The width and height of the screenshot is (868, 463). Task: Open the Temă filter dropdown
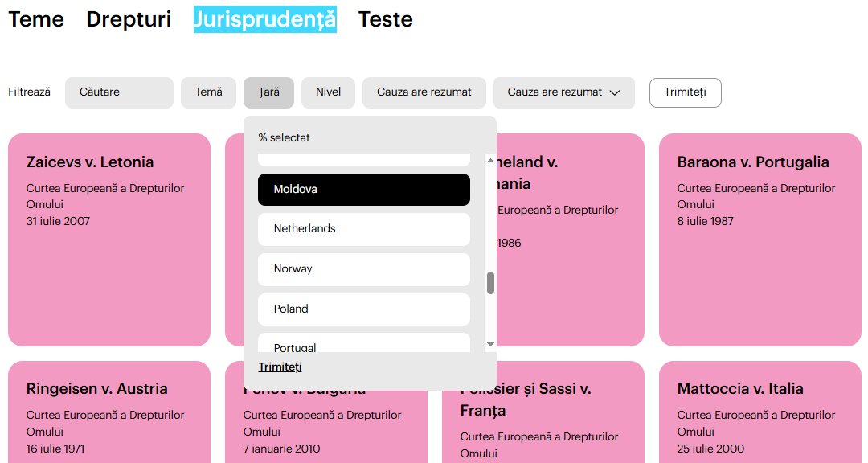point(208,92)
